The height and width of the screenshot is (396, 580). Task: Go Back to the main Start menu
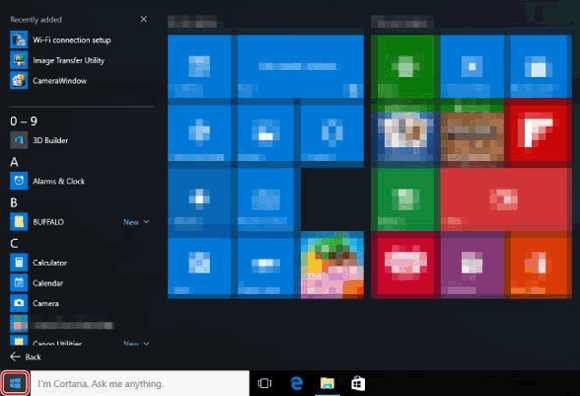[26, 357]
